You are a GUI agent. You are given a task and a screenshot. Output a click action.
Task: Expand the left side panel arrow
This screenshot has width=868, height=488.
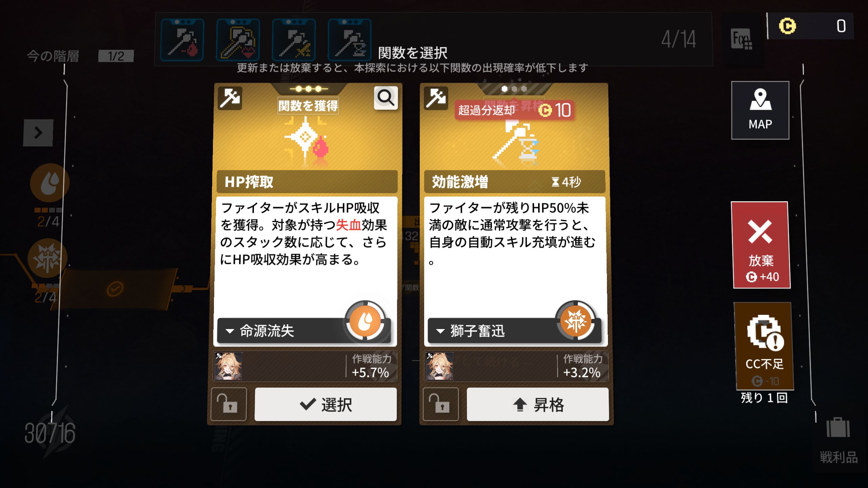click(38, 133)
